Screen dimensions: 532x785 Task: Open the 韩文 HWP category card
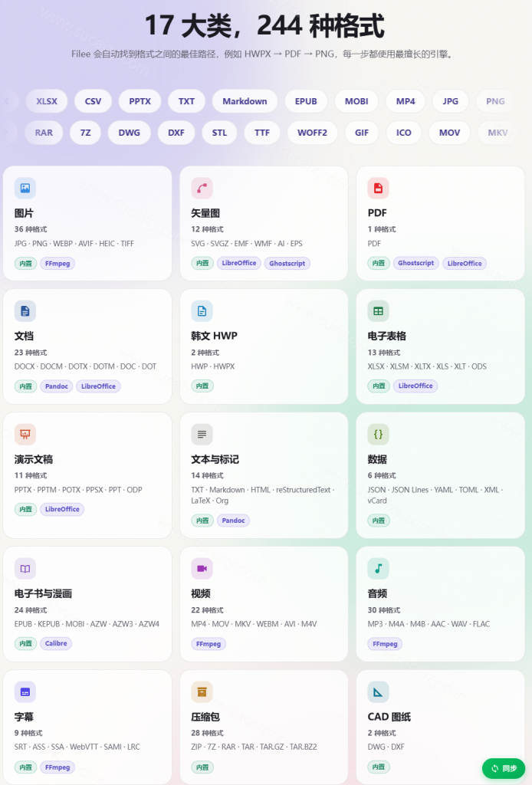[264, 347]
